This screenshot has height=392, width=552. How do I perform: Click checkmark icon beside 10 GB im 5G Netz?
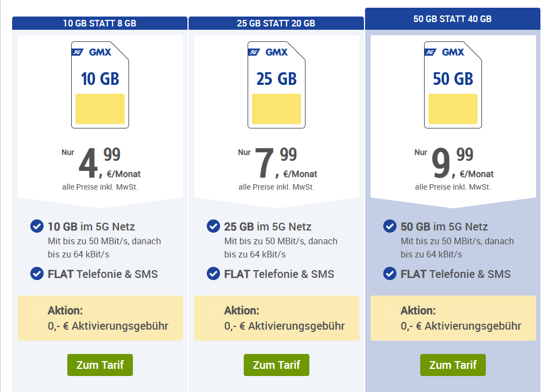pos(37,226)
